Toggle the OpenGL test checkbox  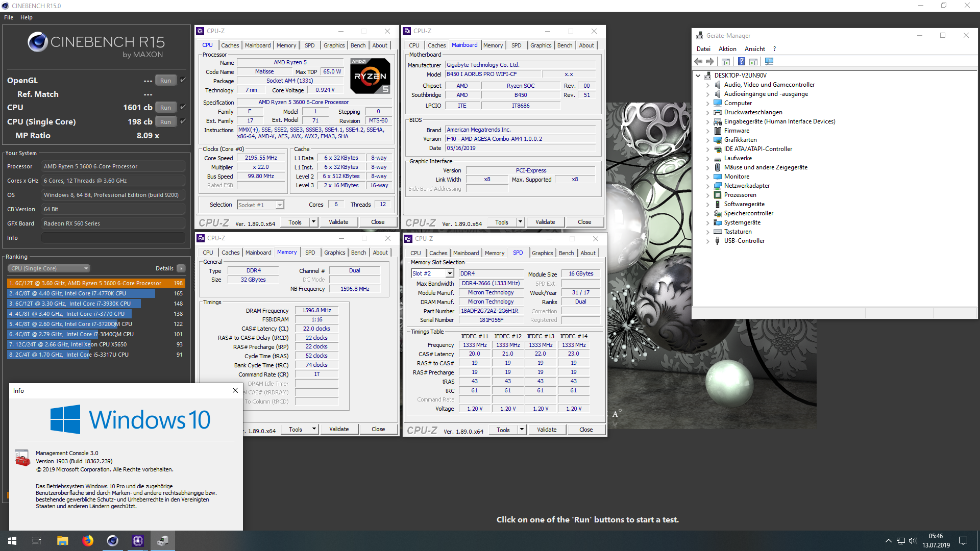[x=183, y=80]
